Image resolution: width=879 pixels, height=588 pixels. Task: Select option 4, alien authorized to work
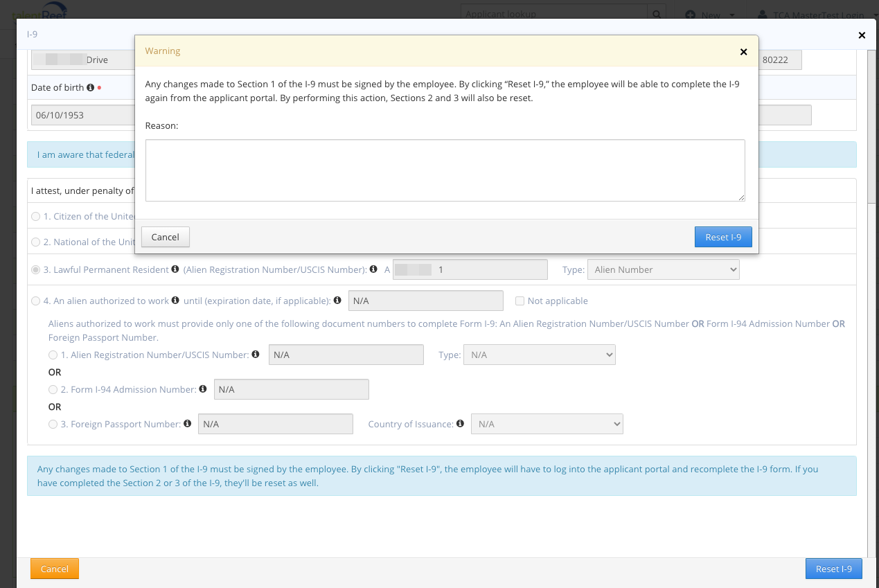pos(35,301)
